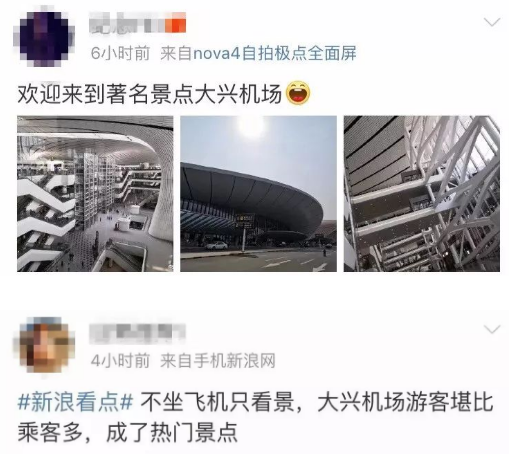Click the 4小时前 timestamp

(120, 361)
